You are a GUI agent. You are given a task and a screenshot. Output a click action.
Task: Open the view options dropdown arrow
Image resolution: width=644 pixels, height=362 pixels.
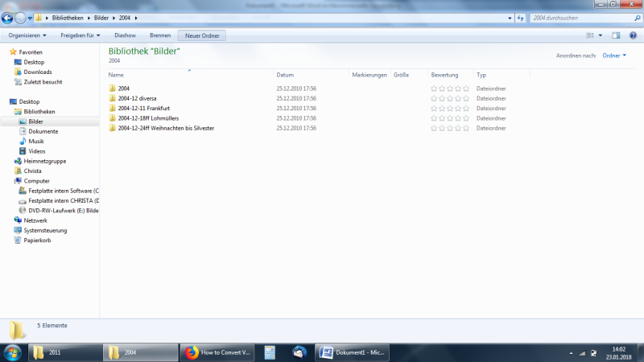pyautogui.click(x=600, y=35)
